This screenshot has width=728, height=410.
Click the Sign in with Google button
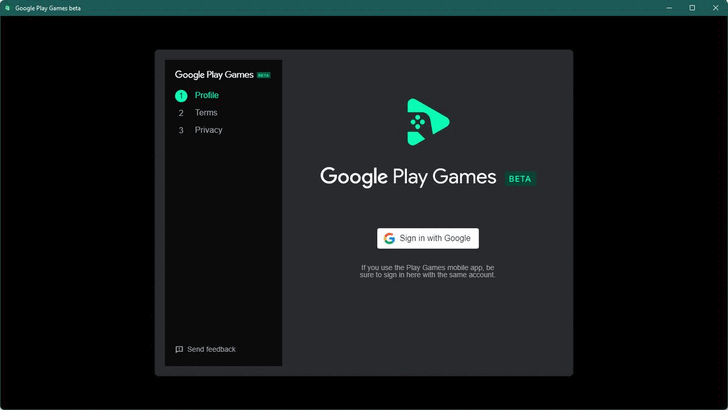(428, 238)
